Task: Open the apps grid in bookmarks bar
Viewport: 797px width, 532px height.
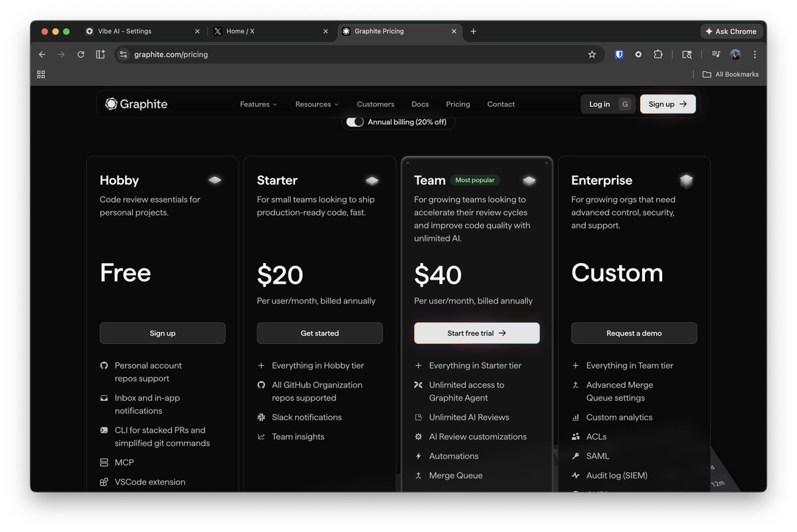Action: tap(41, 74)
